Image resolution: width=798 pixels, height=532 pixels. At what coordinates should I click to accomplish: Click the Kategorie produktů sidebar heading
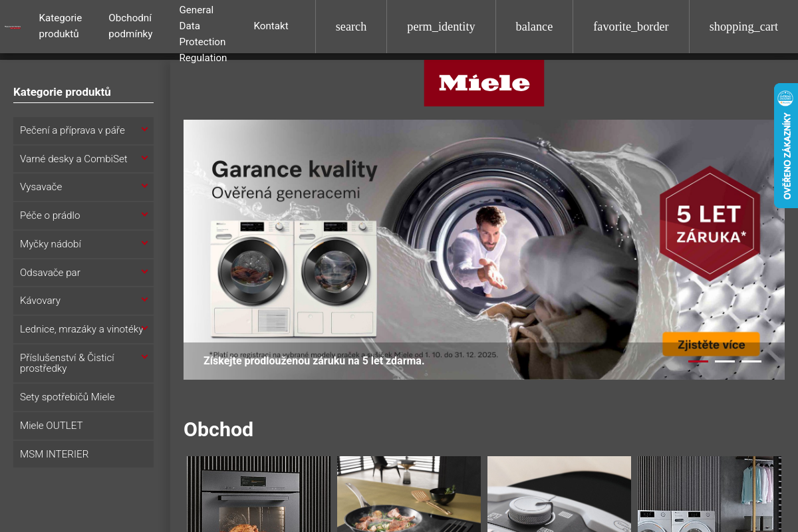[x=62, y=92]
